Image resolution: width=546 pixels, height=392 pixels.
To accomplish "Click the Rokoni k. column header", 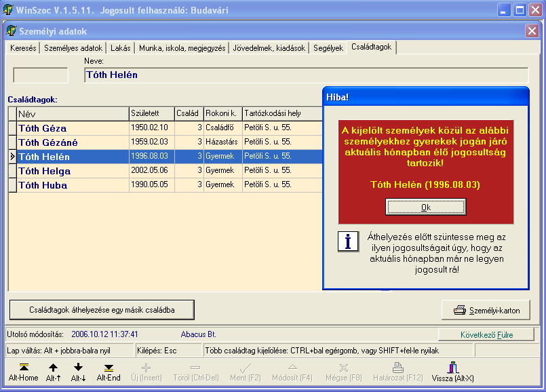I will click(223, 114).
